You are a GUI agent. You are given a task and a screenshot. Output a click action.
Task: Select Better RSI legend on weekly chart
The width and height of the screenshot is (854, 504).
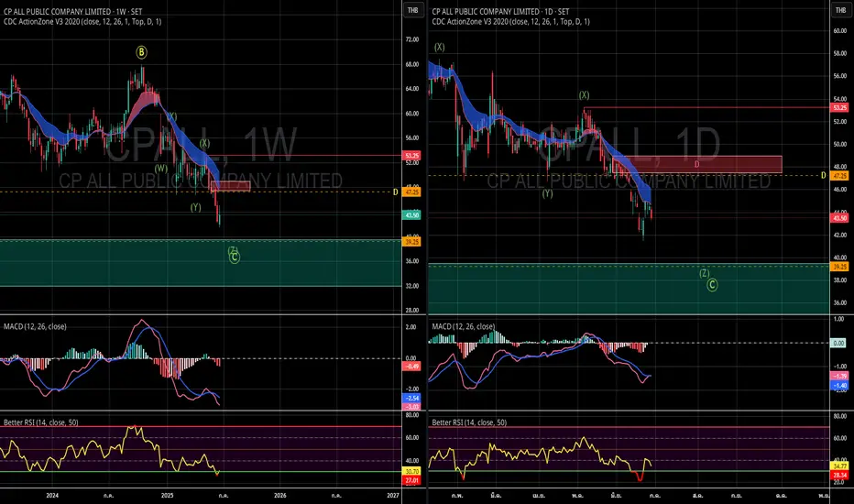coord(41,422)
